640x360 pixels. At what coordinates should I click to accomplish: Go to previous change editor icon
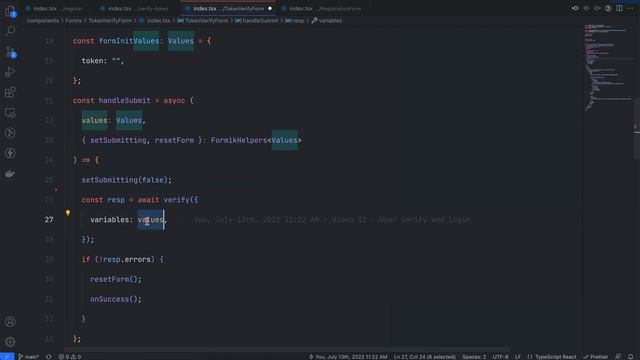[x=575, y=8]
